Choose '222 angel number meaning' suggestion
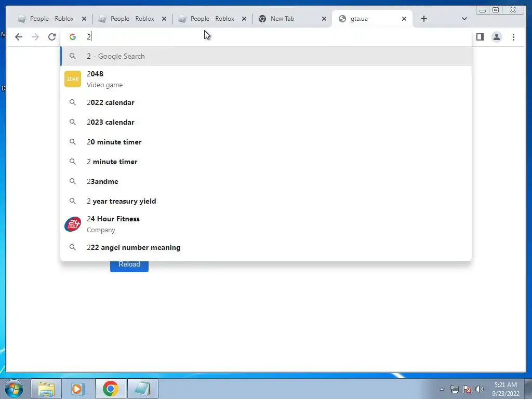The width and height of the screenshot is (532, 399). point(266,247)
